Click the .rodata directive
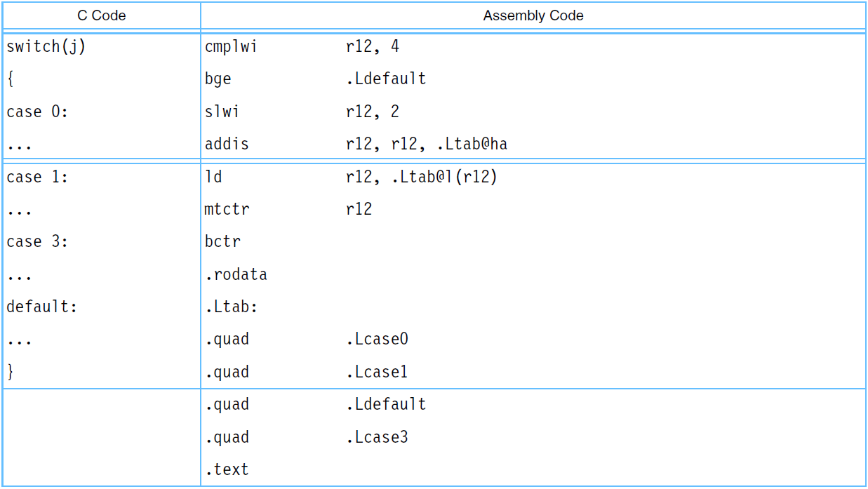868x489 pixels. 236,274
